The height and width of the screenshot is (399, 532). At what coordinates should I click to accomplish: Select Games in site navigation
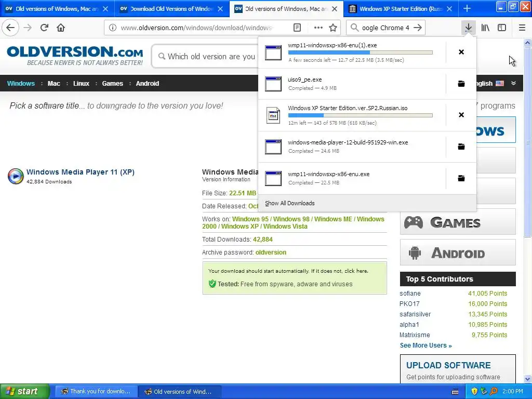click(x=113, y=84)
